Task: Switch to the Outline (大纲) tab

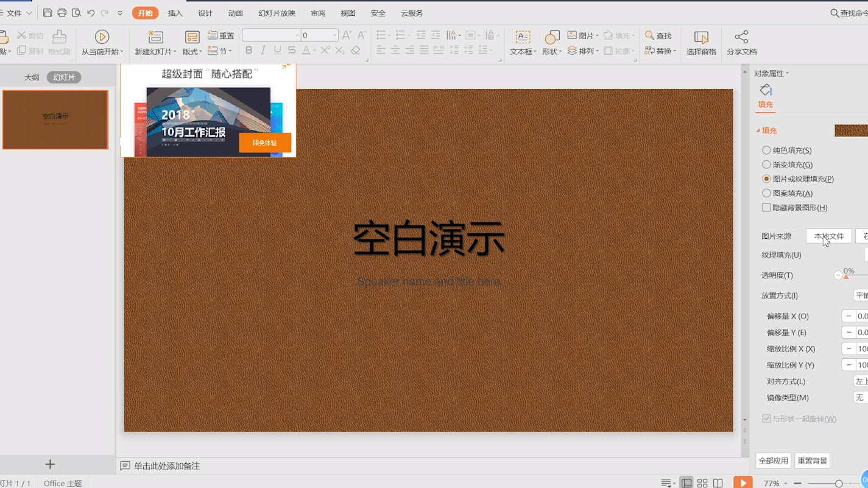Action: (32, 77)
